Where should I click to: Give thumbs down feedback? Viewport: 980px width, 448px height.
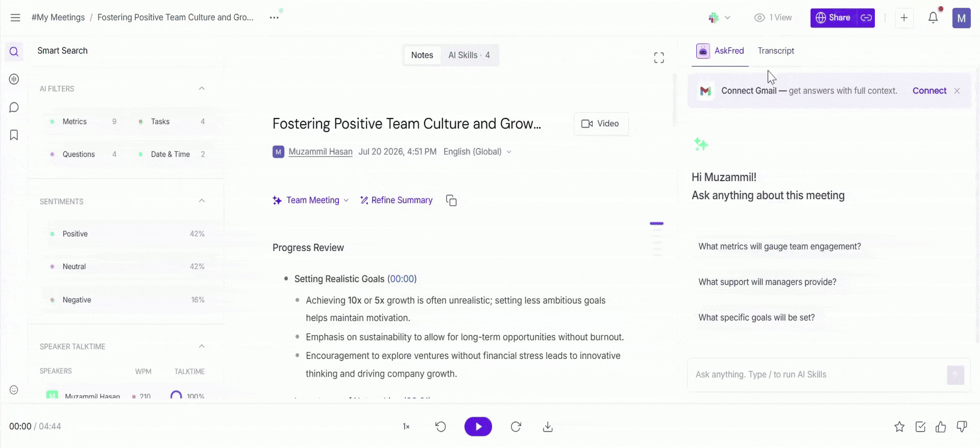click(962, 427)
